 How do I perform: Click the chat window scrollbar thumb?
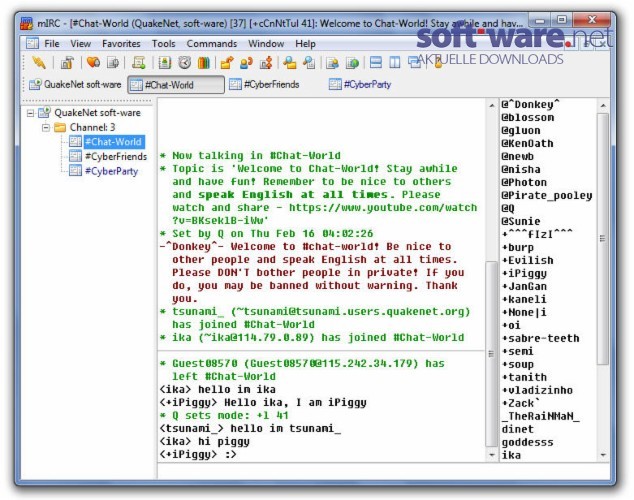pos(491,354)
